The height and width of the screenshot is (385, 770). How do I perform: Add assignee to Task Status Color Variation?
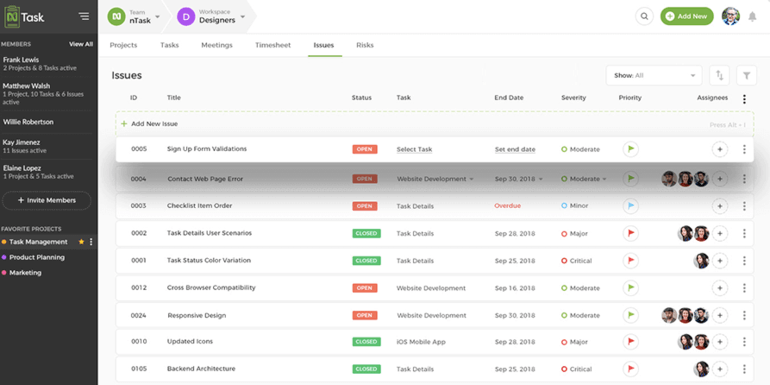tap(720, 261)
